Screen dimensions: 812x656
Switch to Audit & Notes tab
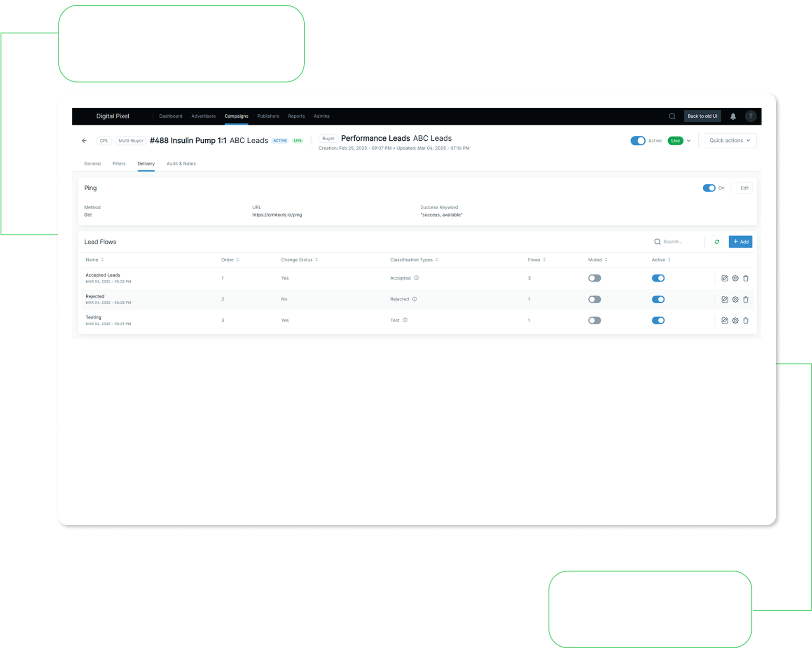tap(181, 164)
